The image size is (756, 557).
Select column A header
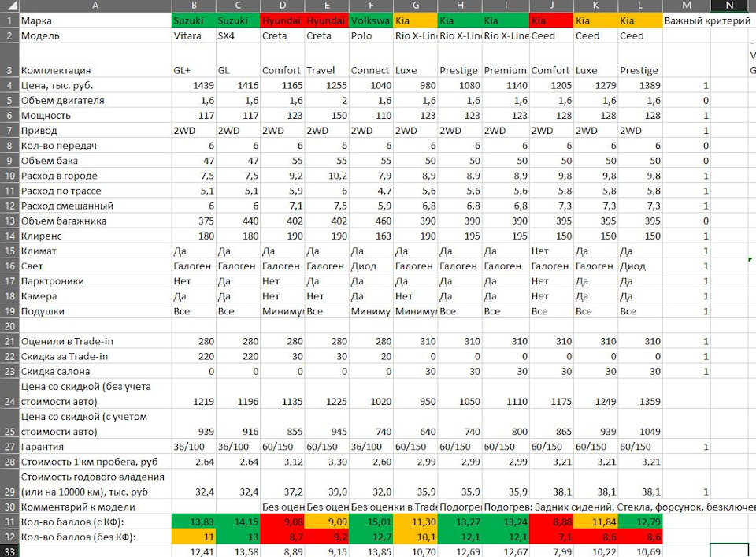(95, 6)
